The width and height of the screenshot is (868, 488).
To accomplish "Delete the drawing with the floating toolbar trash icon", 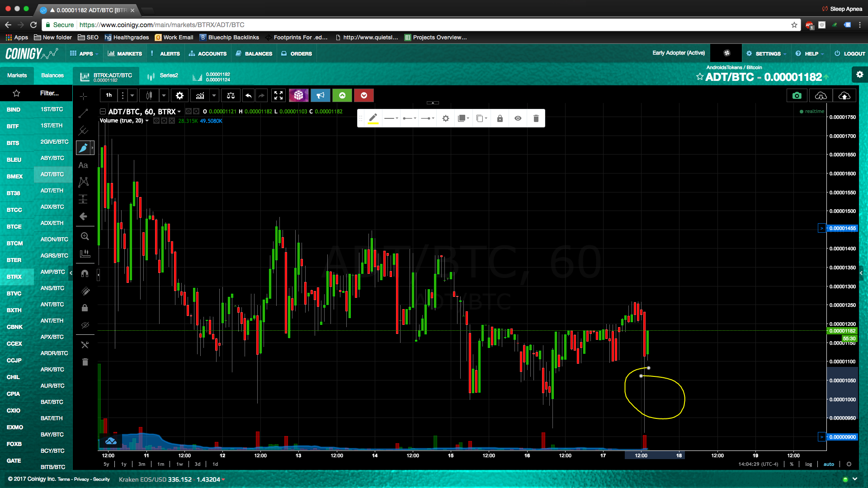I will 536,118.
